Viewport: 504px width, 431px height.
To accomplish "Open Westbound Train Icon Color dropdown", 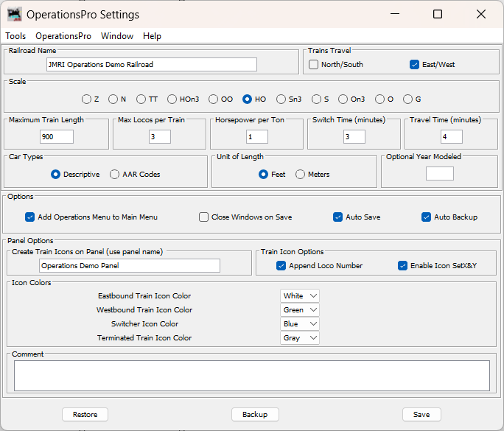I will coord(300,310).
